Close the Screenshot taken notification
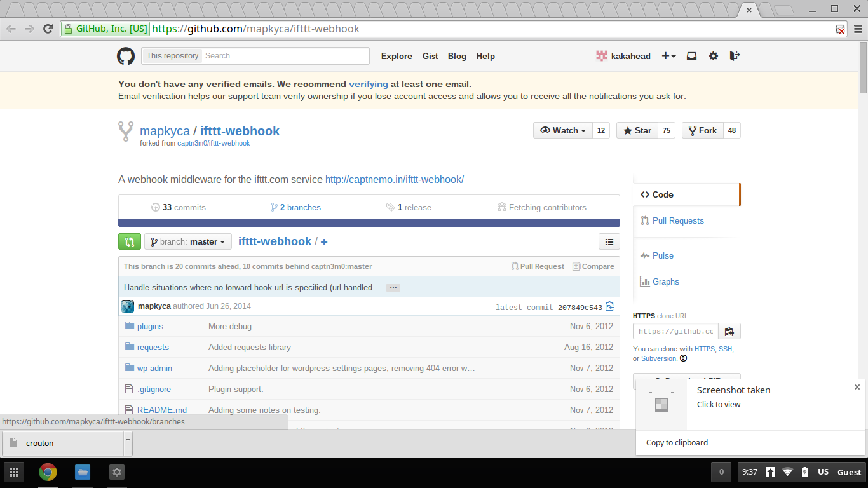 click(857, 387)
